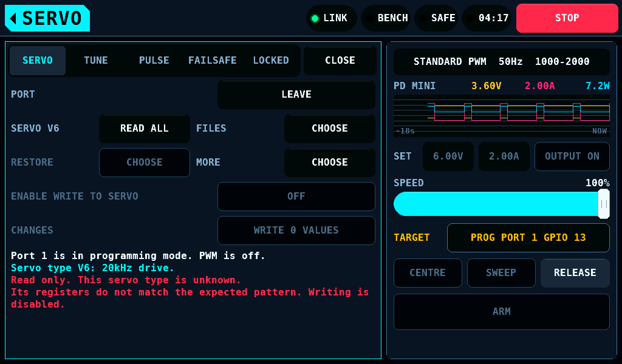
Task: Click the green LINK status indicator
Action: coord(331,18)
